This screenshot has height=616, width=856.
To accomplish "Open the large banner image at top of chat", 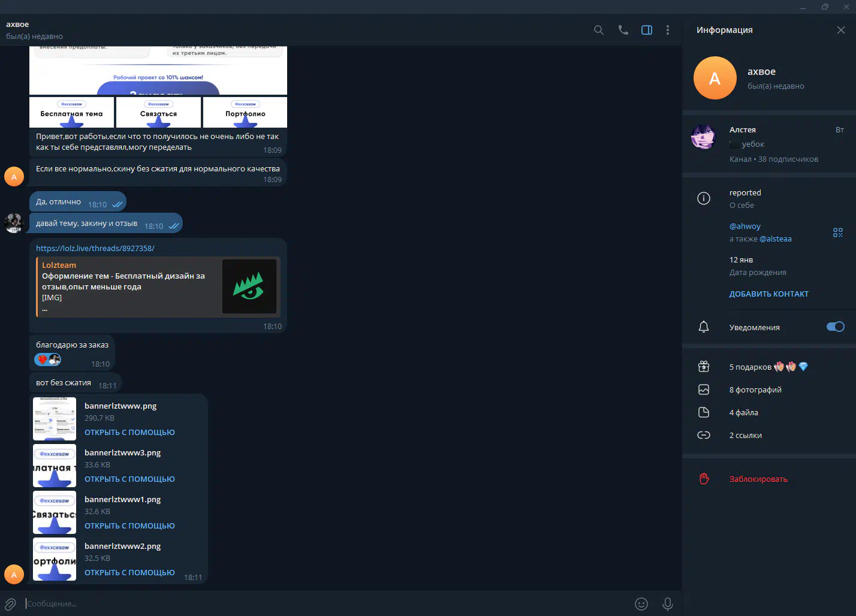I will click(158, 70).
